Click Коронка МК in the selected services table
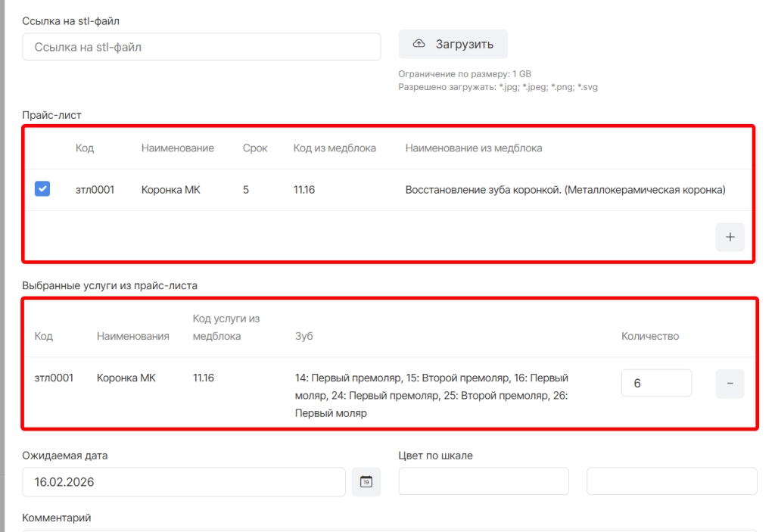 pos(126,378)
